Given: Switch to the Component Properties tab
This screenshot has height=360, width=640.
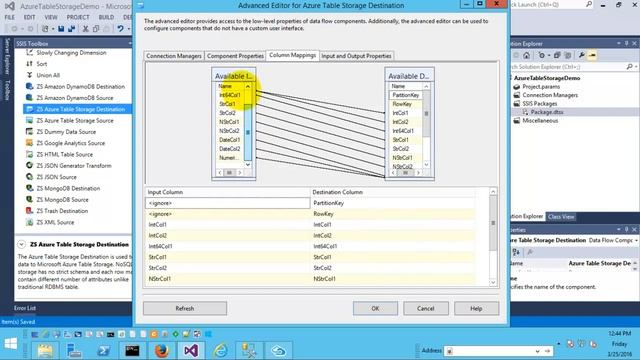Looking at the screenshot, I should 235,56.
